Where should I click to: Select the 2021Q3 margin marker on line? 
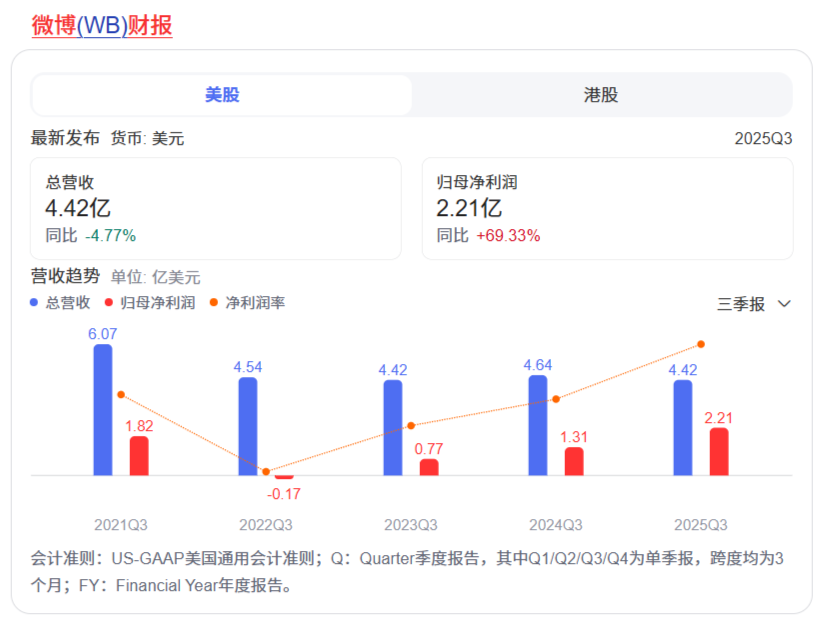[x=120, y=395]
